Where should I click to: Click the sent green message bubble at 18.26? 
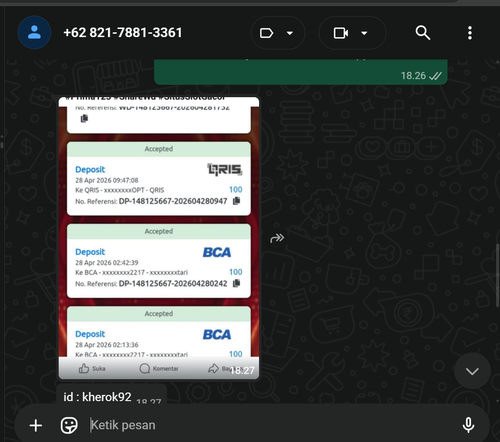pos(301,72)
